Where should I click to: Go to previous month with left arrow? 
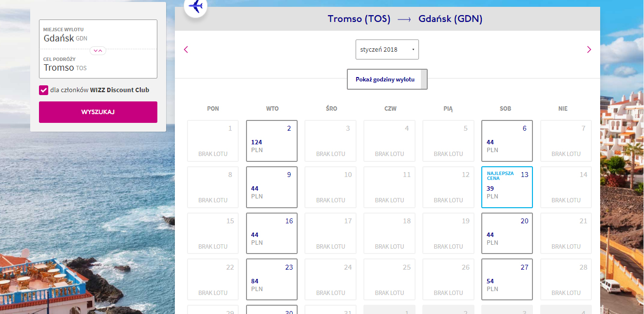click(186, 49)
